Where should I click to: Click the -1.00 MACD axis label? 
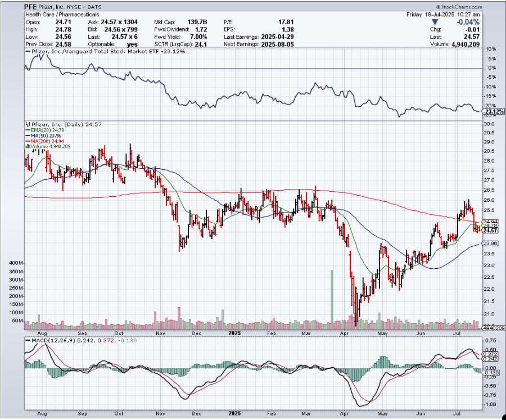click(x=491, y=404)
